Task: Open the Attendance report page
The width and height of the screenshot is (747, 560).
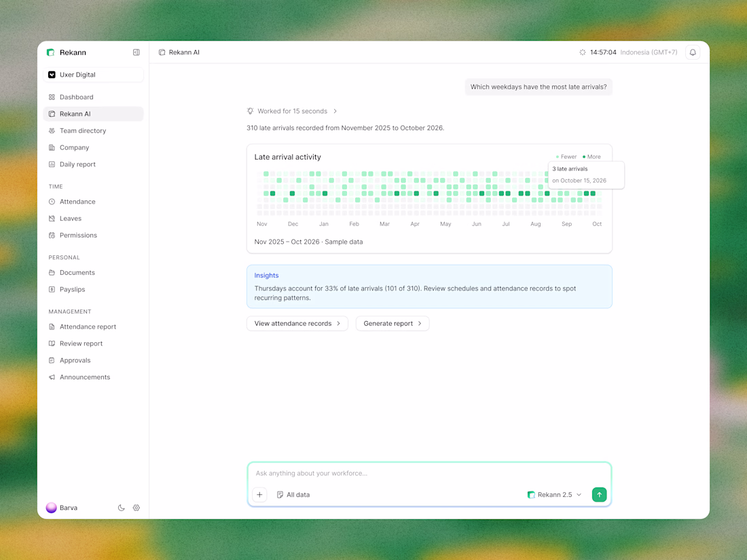Action: 94,326
